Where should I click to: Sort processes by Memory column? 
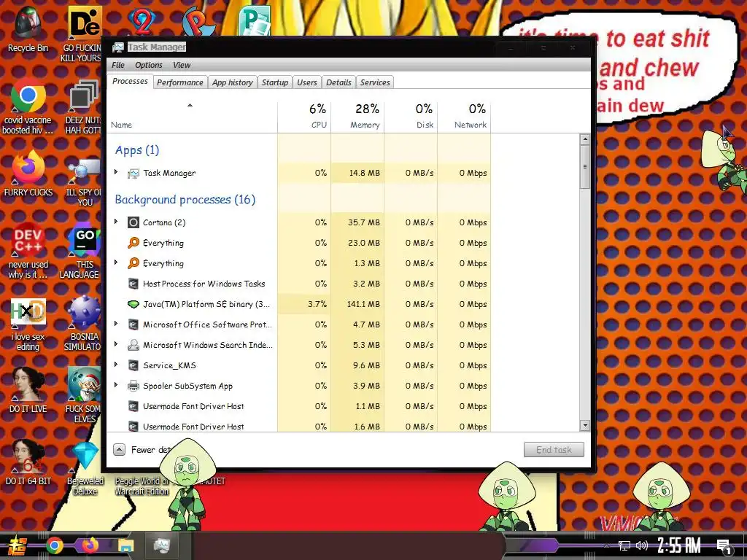357,116
